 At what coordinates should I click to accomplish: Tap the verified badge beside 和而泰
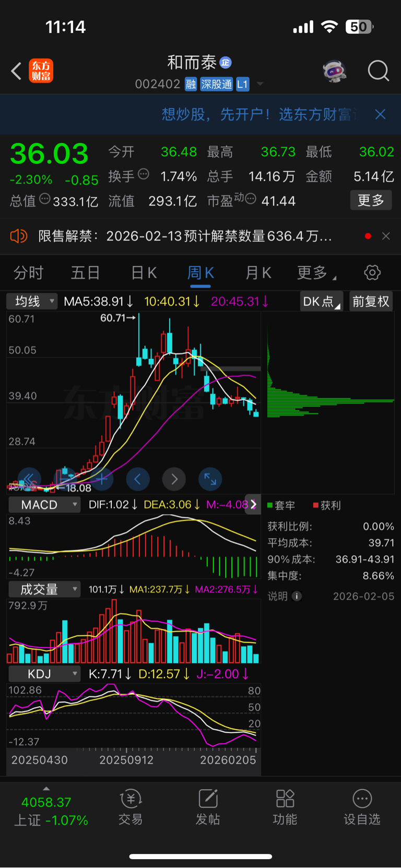point(226,63)
